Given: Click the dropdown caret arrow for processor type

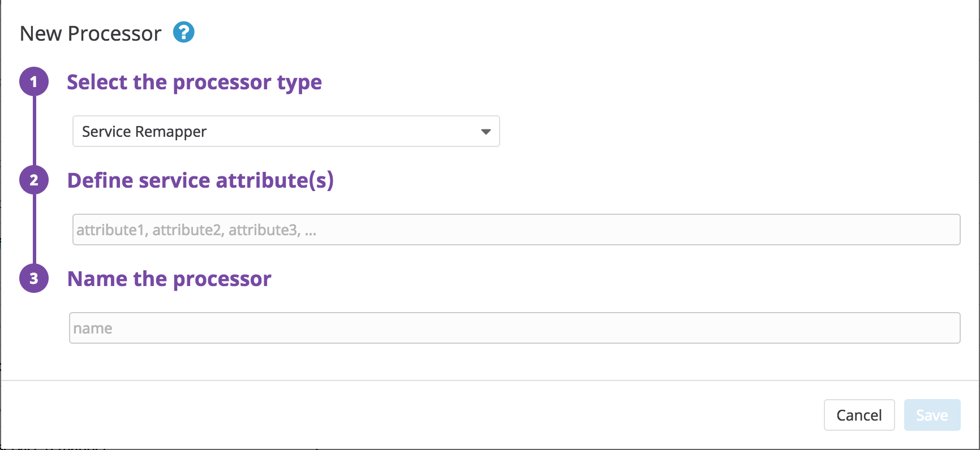Looking at the screenshot, I should 485,132.
